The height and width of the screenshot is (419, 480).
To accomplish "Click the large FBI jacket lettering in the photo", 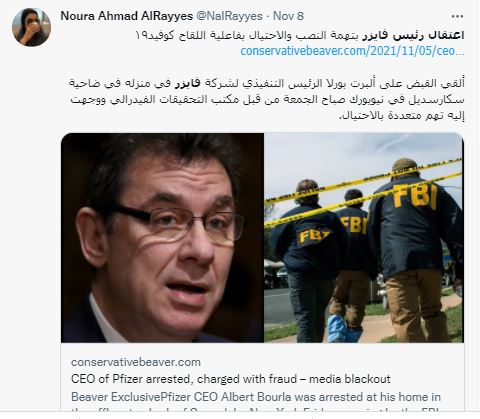I will point(415,196).
